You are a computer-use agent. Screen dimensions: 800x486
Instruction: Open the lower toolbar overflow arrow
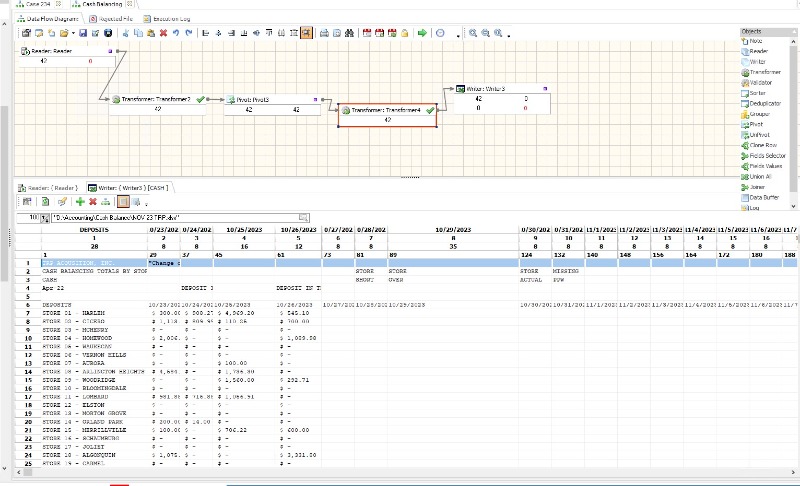click(146, 204)
